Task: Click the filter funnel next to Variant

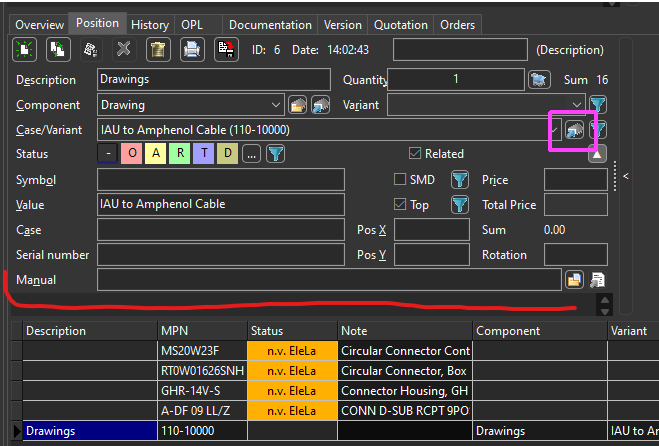Action: point(598,104)
